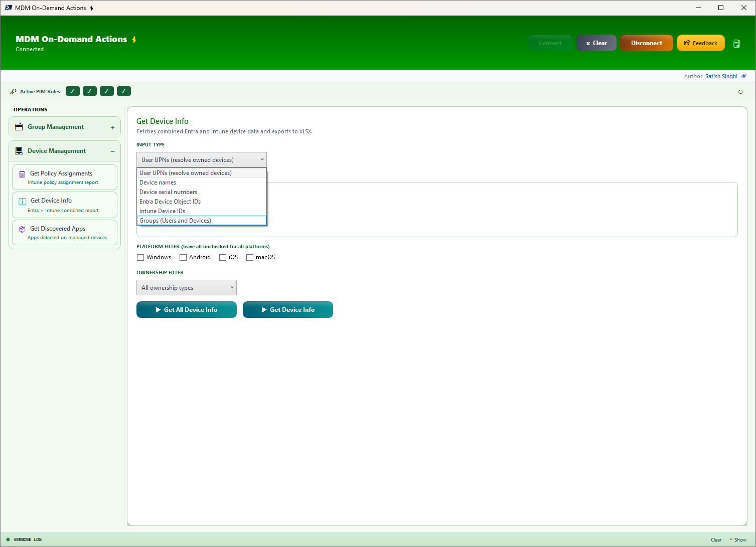Collapse the Device Management section
Image resolution: width=756 pixels, height=547 pixels.
112,150
